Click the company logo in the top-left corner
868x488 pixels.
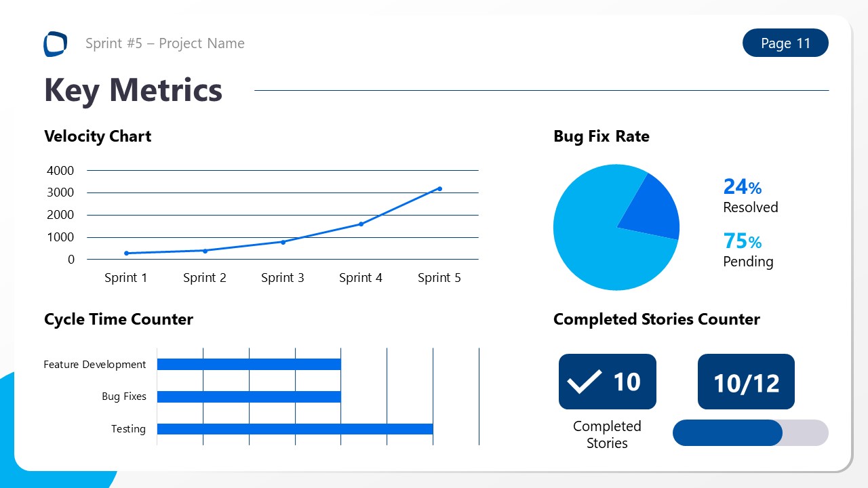(55, 44)
